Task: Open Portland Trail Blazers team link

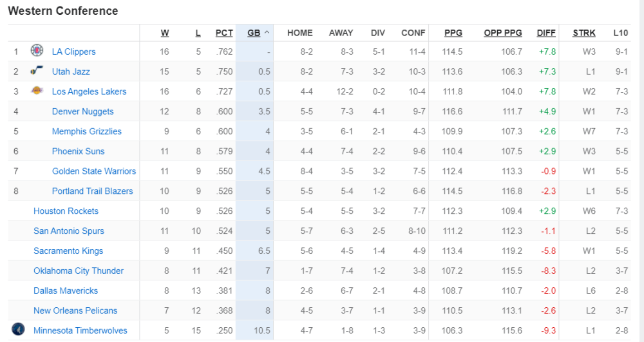Action: pos(92,191)
